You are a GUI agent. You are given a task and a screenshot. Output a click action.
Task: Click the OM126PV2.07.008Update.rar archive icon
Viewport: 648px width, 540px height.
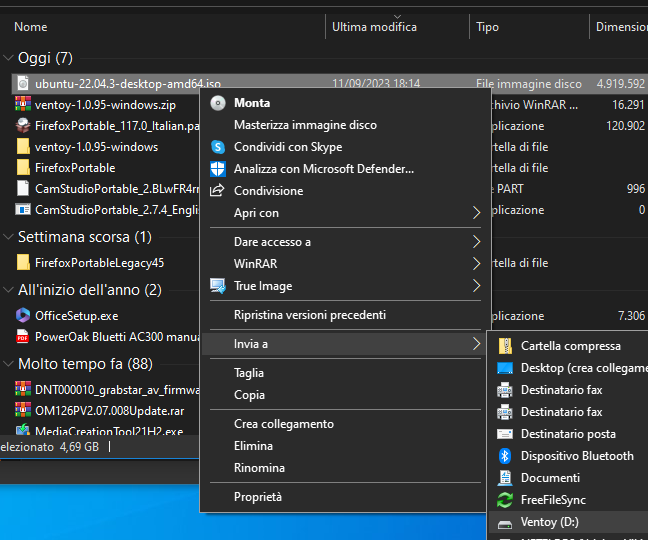tap(23, 410)
